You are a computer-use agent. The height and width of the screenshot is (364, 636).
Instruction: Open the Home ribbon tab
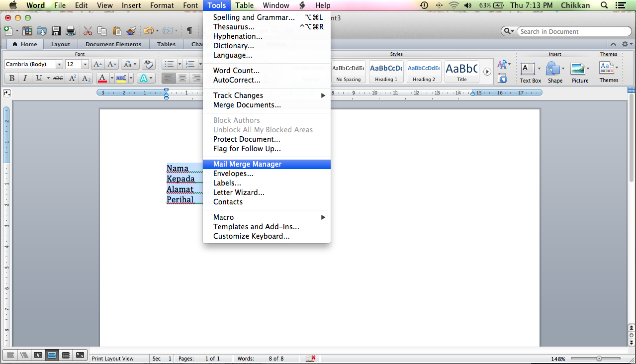[x=24, y=44]
